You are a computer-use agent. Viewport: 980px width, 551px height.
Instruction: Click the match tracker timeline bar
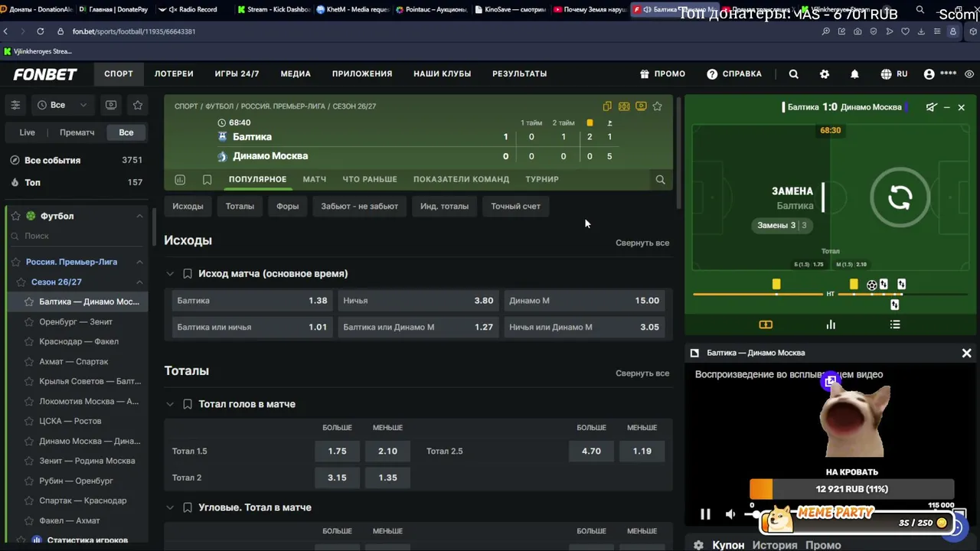pyautogui.click(x=831, y=294)
